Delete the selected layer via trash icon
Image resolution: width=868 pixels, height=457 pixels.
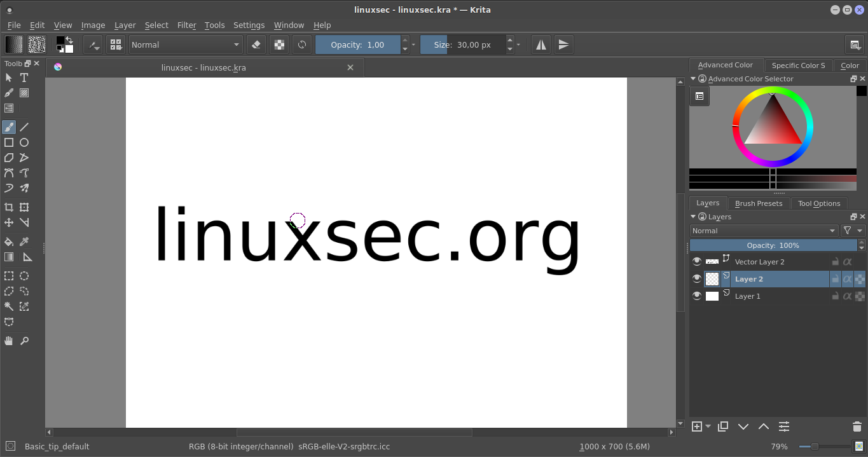(857, 426)
